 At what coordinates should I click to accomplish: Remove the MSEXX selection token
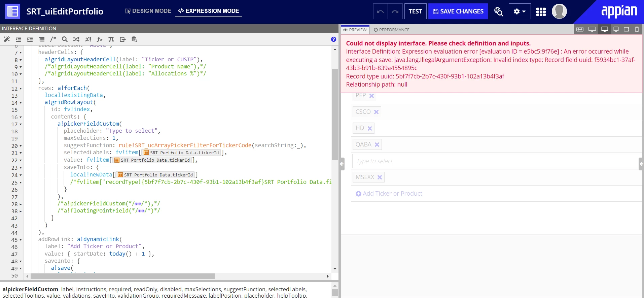pos(380,177)
